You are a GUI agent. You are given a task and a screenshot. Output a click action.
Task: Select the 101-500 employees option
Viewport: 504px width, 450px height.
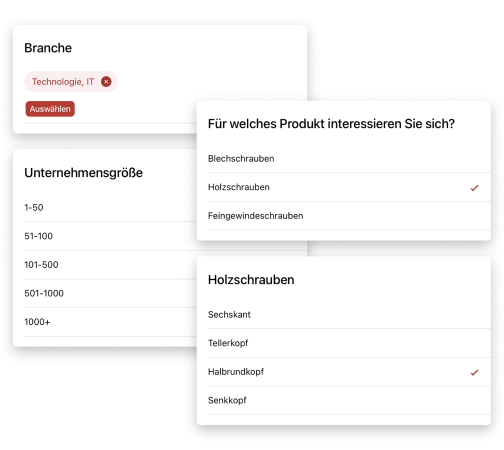[x=110, y=265]
